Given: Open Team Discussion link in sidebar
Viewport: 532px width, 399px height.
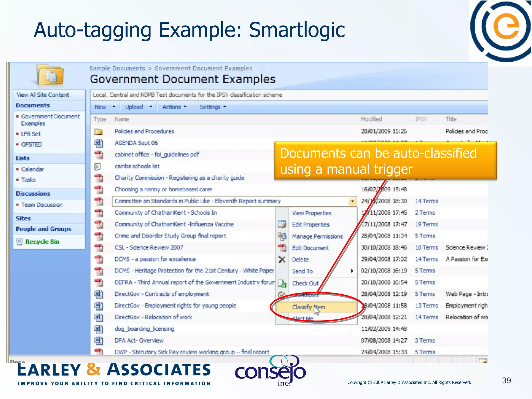Looking at the screenshot, I should click(42, 205).
